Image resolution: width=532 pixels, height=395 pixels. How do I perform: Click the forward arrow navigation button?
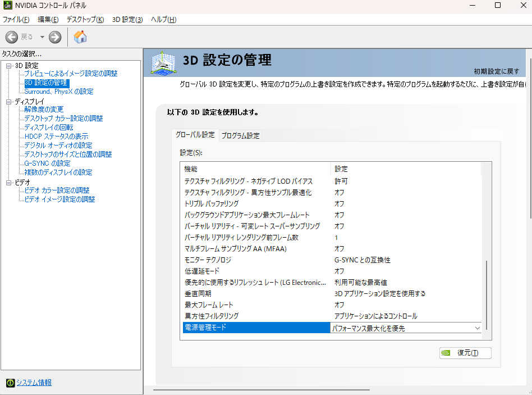(x=55, y=37)
